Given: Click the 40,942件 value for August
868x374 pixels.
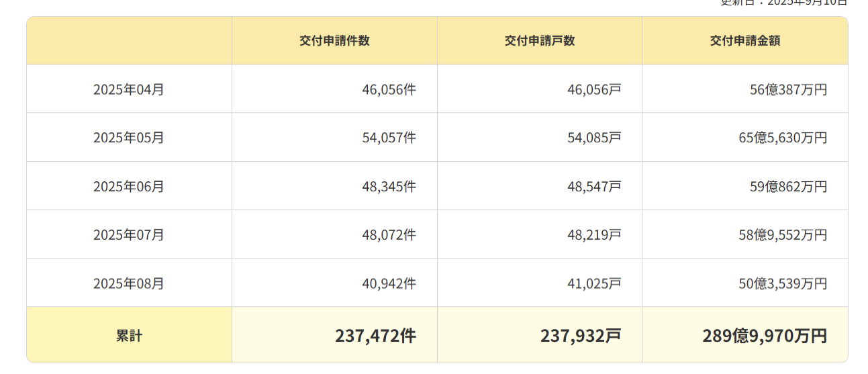Looking at the screenshot, I should 389,283.
